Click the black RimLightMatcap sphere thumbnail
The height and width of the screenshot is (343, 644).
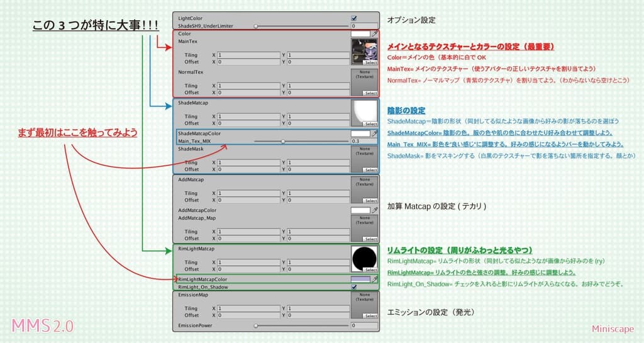pyautogui.click(x=364, y=258)
